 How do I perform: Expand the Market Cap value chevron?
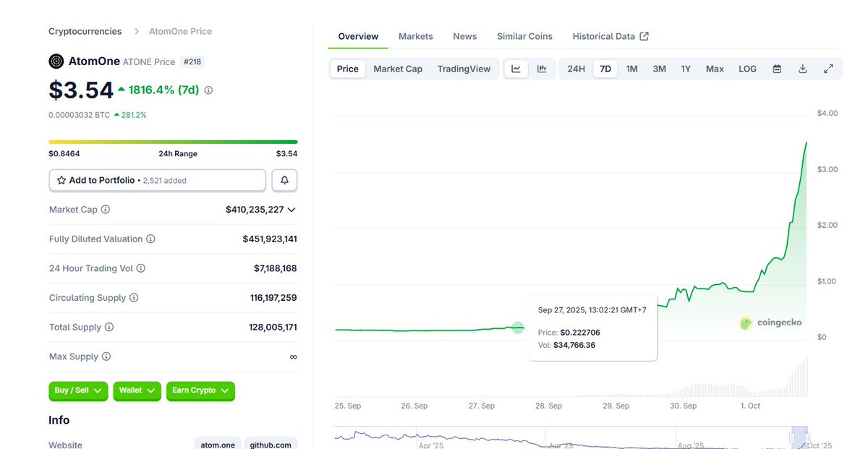pyautogui.click(x=292, y=210)
